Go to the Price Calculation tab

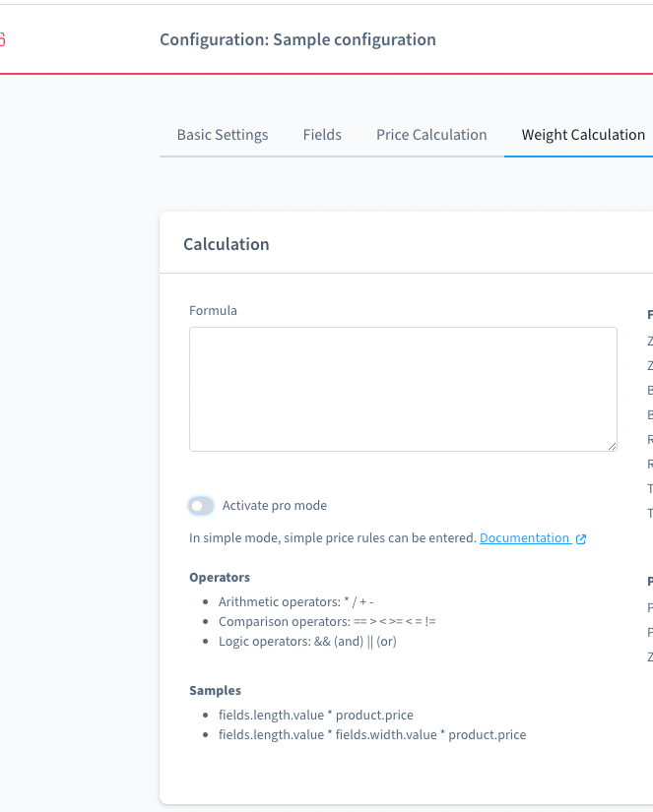coord(431,135)
